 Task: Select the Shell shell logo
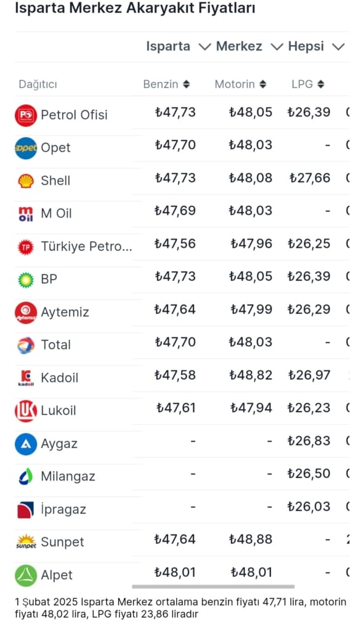(26, 181)
